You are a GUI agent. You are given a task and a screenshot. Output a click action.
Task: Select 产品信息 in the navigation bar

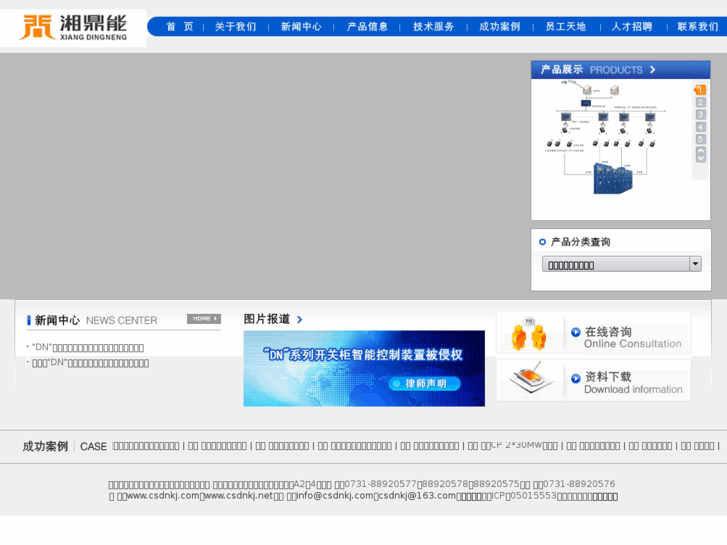pos(368,27)
